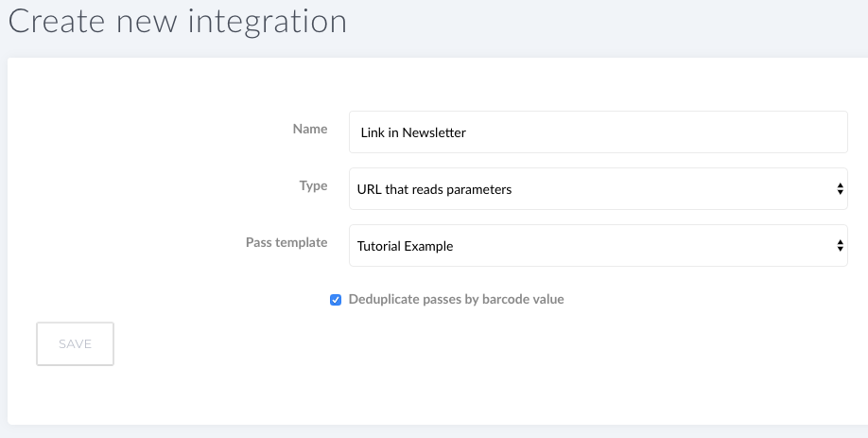
Task: Open the Type dropdown
Action: [x=598, y=189]
